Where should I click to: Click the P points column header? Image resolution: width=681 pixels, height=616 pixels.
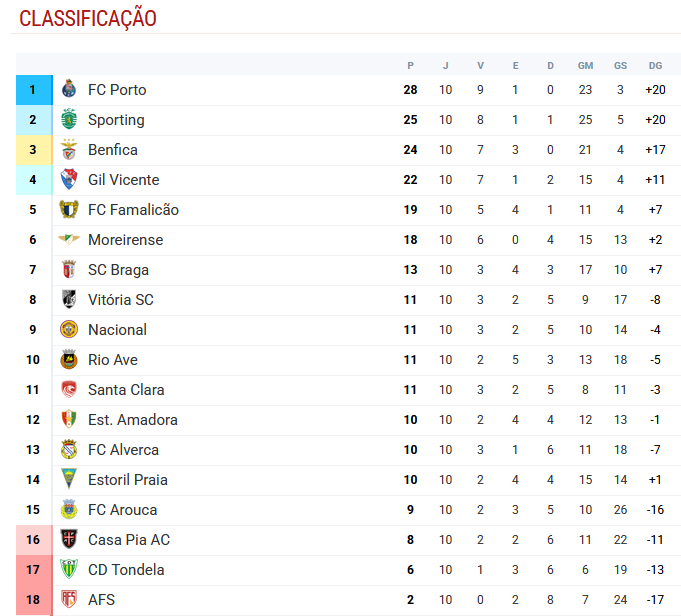410,65
